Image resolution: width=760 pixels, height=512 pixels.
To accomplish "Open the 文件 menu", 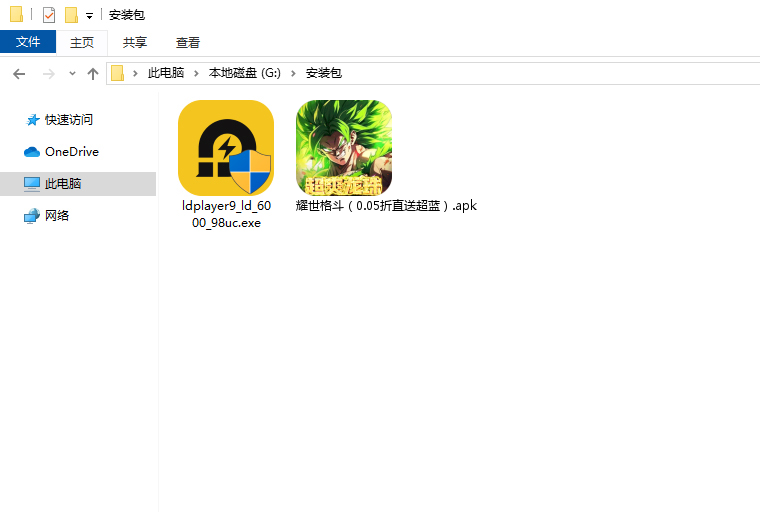I will [x=28, y=42].
